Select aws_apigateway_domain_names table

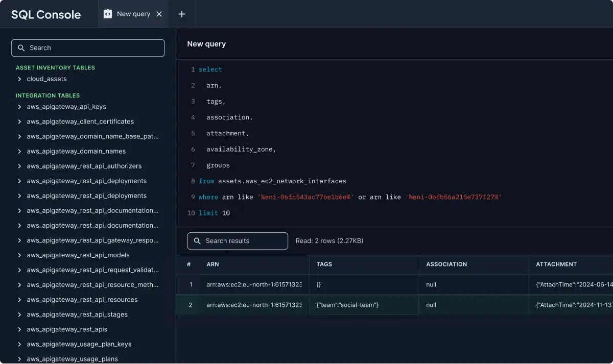pyautogui.click(x=76, y=151)
